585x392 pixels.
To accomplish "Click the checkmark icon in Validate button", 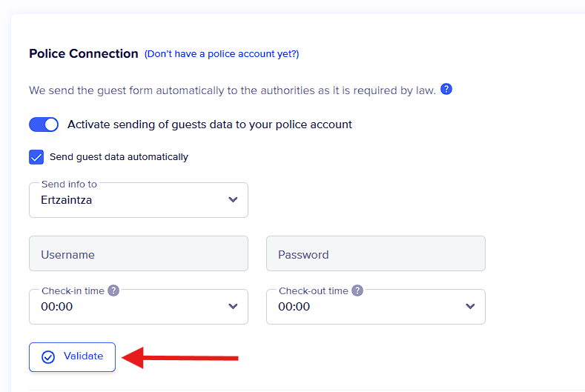I will [x=48, y=357].
